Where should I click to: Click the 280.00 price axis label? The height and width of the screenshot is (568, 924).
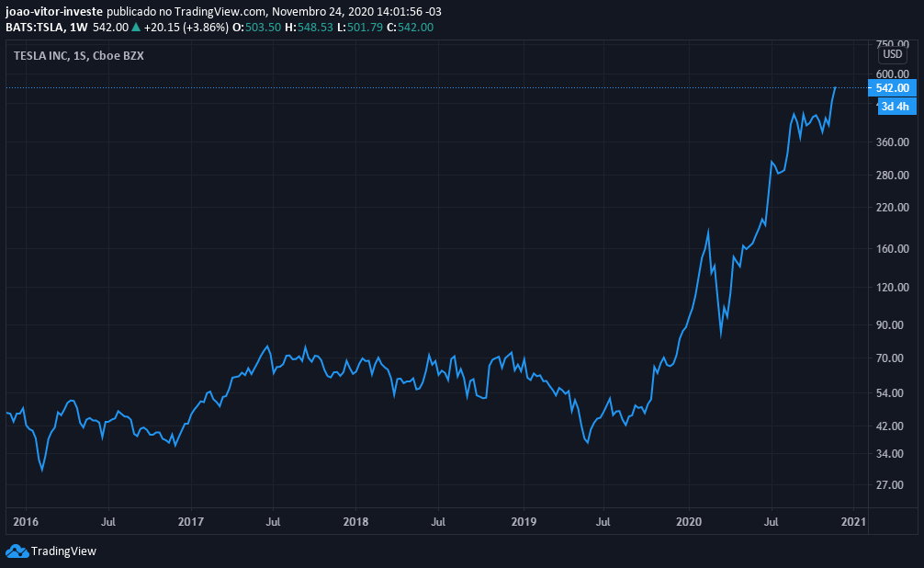(892, 176)
